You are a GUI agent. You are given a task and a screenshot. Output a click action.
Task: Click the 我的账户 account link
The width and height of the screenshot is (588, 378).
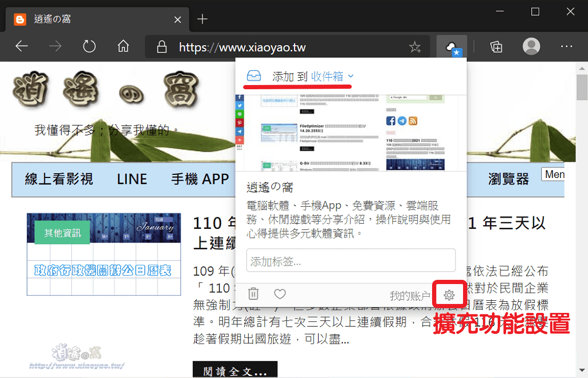[x=412, y=295]
